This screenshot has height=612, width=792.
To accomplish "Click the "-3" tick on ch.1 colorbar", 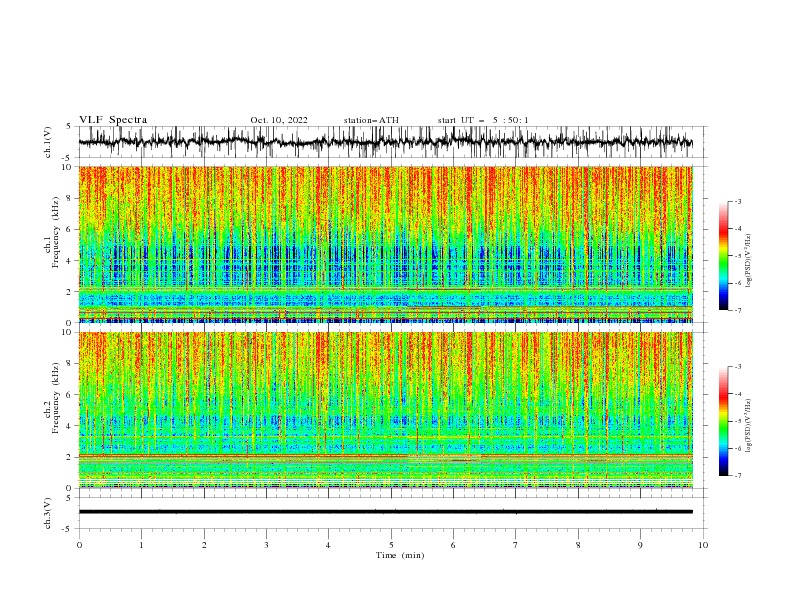I will (x=738, y=201).
